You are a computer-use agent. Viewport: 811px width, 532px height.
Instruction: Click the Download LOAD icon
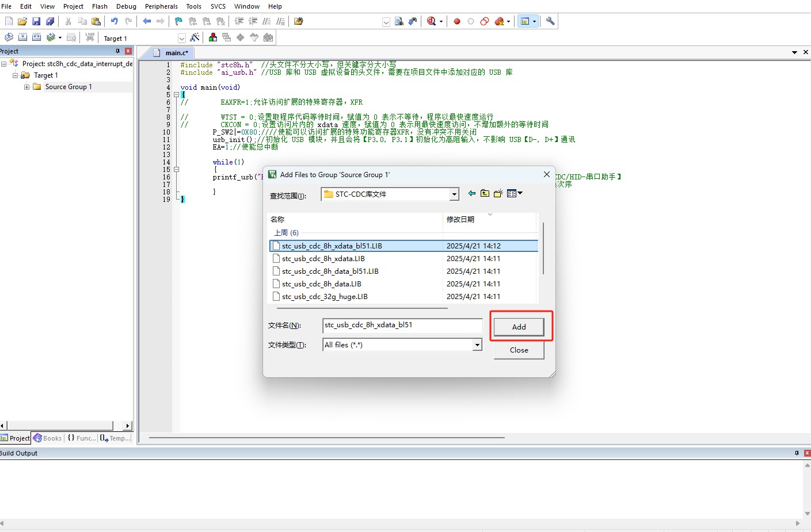(90, 37)
